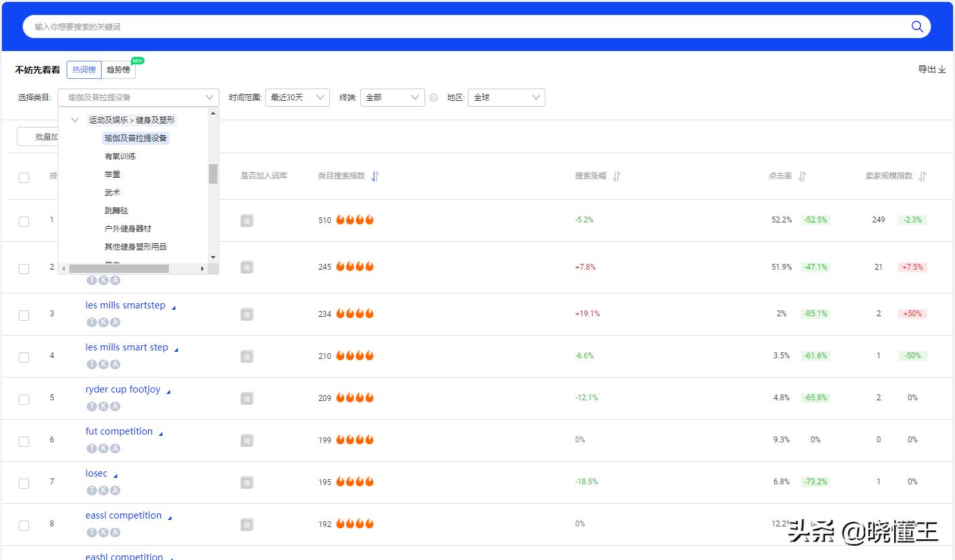955x560 pixels.
Task: Click the export download icon
Action: tap(941, 69)
